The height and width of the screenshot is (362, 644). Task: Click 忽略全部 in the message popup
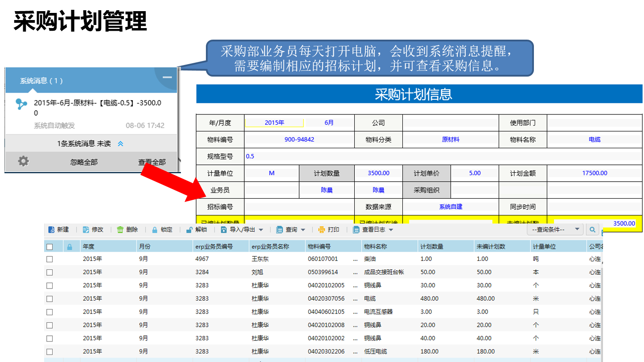[x=84, y=162]
